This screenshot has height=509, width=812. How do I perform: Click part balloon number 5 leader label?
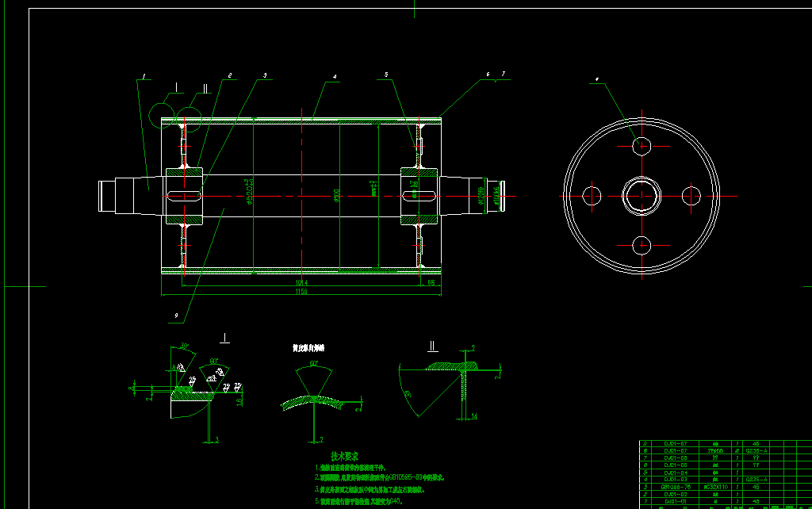click(x=386, y=75)
